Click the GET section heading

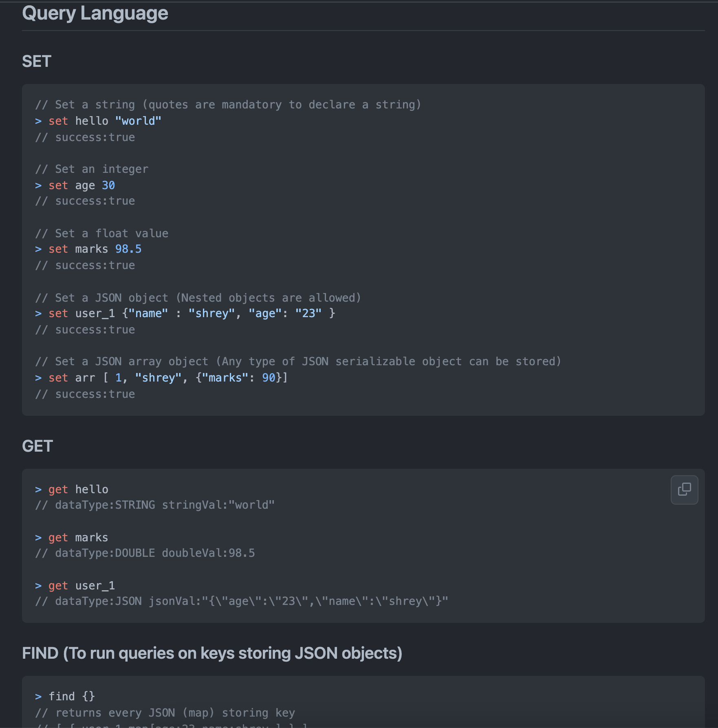coord(37,446)
